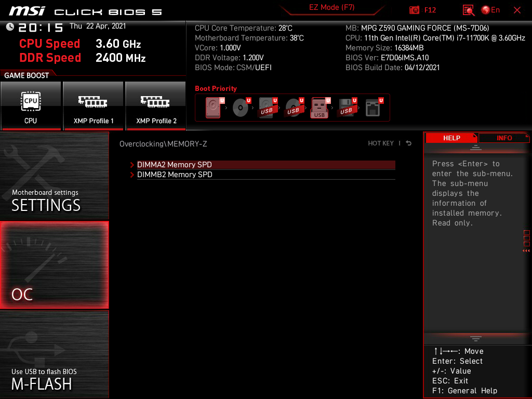Switch to EZ Mode (F7)

[331, 7]
